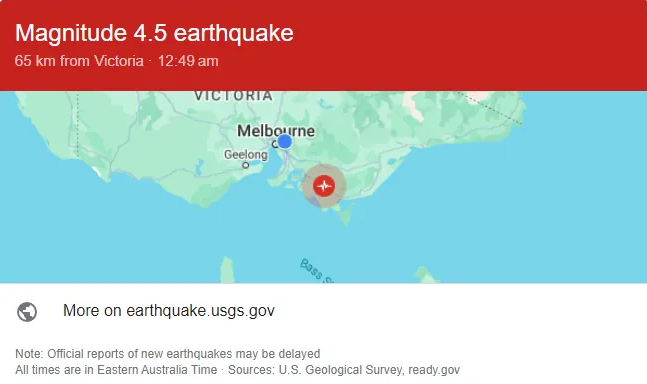The height and width of the screenshot is (384, 647).
Task: Click the Bass Strait label in the water
Action: pos(316,271)
